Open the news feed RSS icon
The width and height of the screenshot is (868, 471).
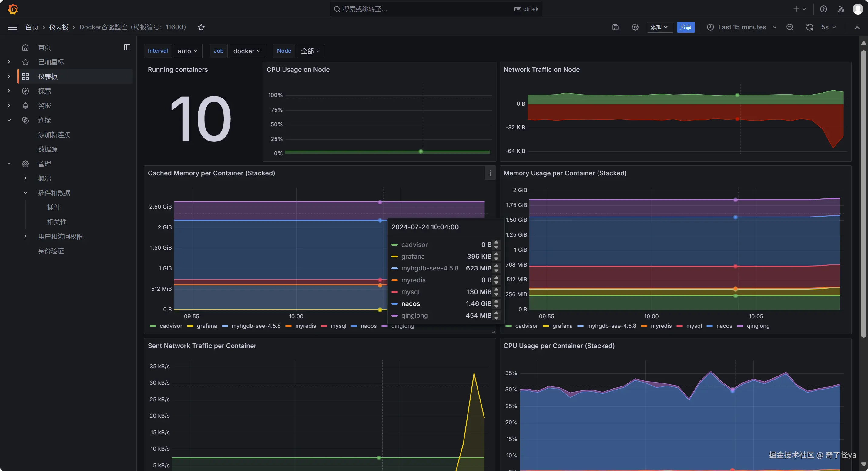[x=841, y=9]
